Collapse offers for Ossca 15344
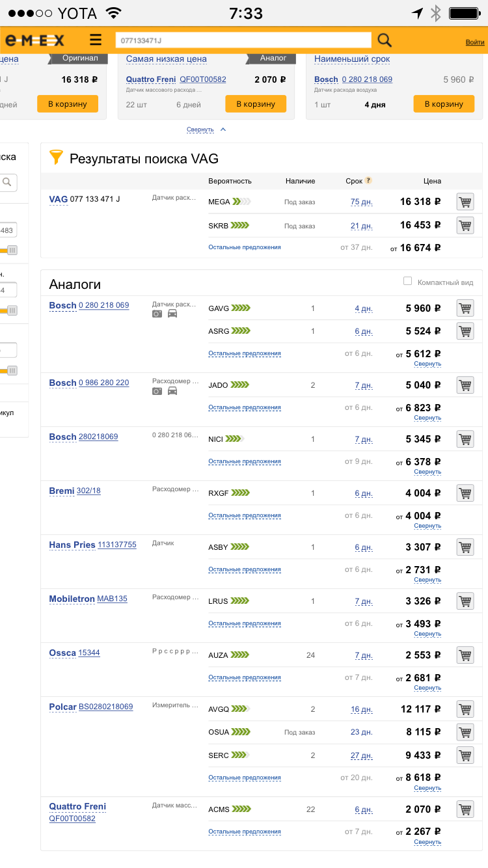The width and height of the screenshot is (488, 868). point(427,688)
